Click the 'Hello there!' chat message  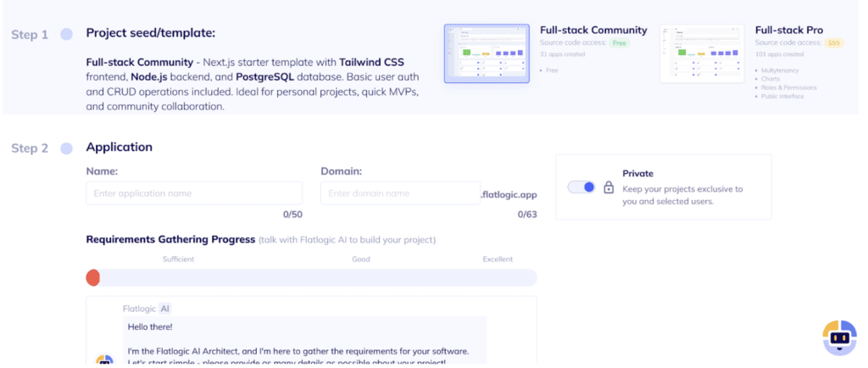coord(150,327)
